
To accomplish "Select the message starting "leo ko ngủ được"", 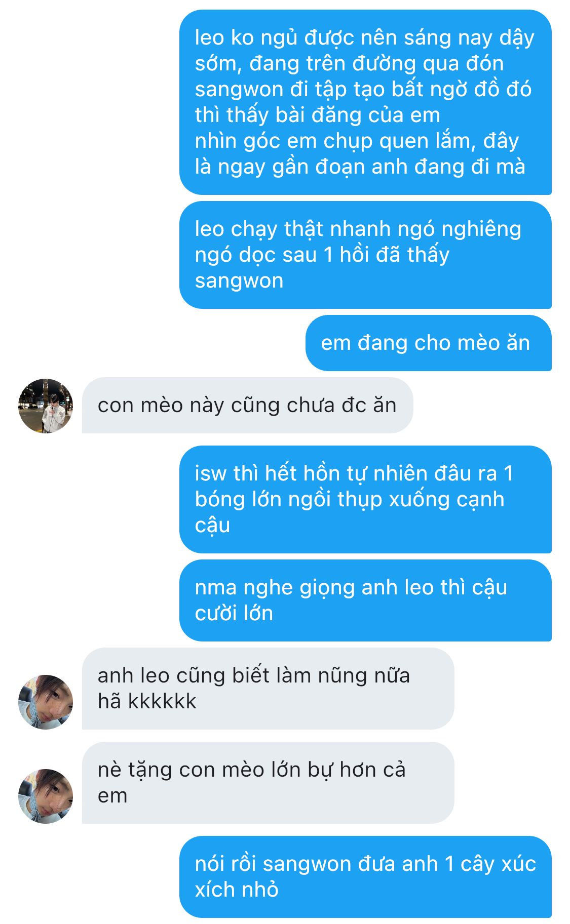I will 365,102.
